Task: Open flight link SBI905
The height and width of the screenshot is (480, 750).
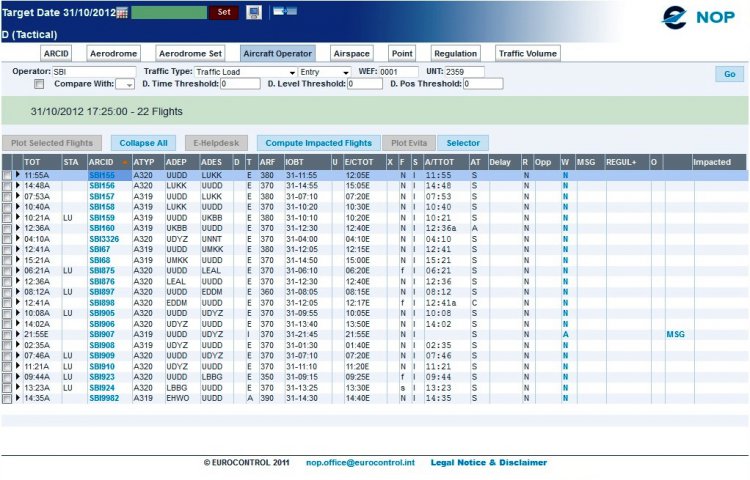Action: [102, 313]
